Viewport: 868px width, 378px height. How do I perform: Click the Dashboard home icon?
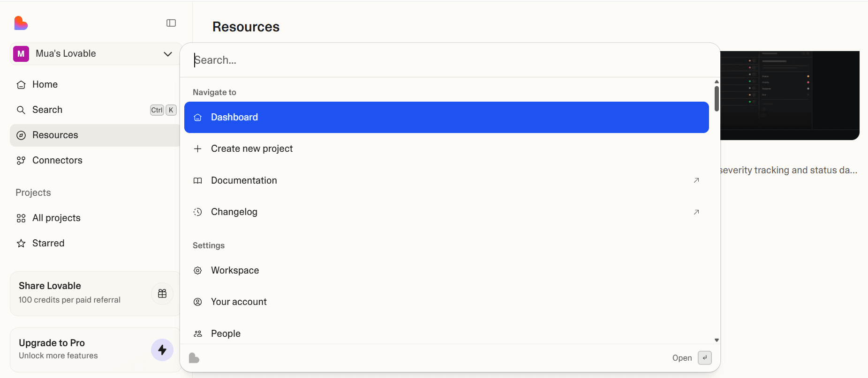click(x=198, y=118)
